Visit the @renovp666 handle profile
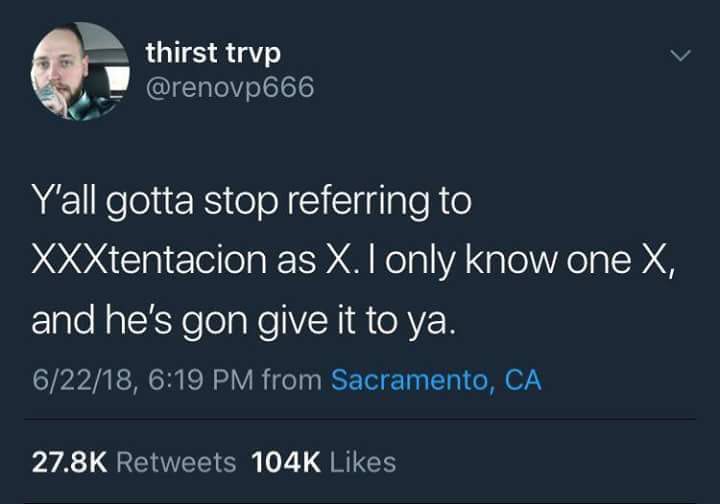The image size is (720, 504). (x=230, y=87)
